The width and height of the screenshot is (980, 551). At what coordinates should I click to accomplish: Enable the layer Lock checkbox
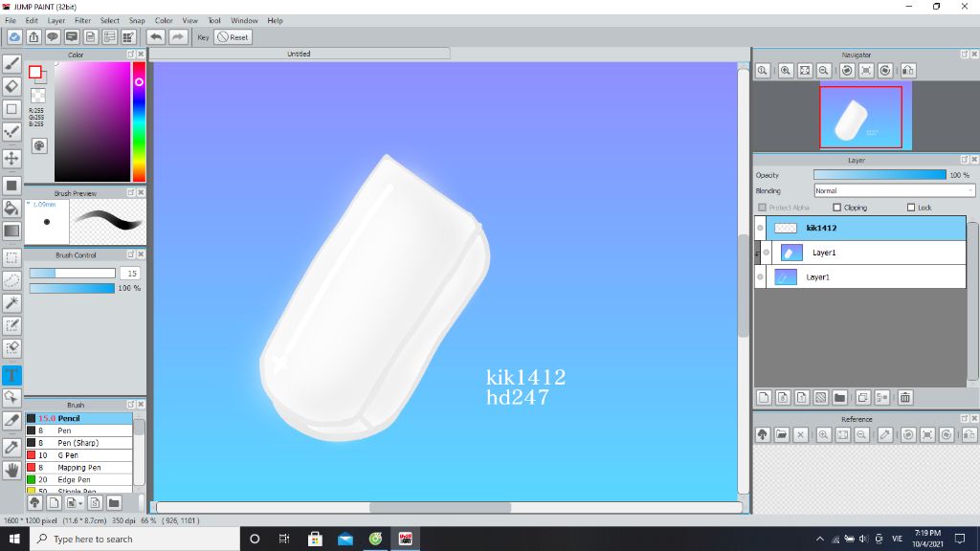(x=911, y=208)
